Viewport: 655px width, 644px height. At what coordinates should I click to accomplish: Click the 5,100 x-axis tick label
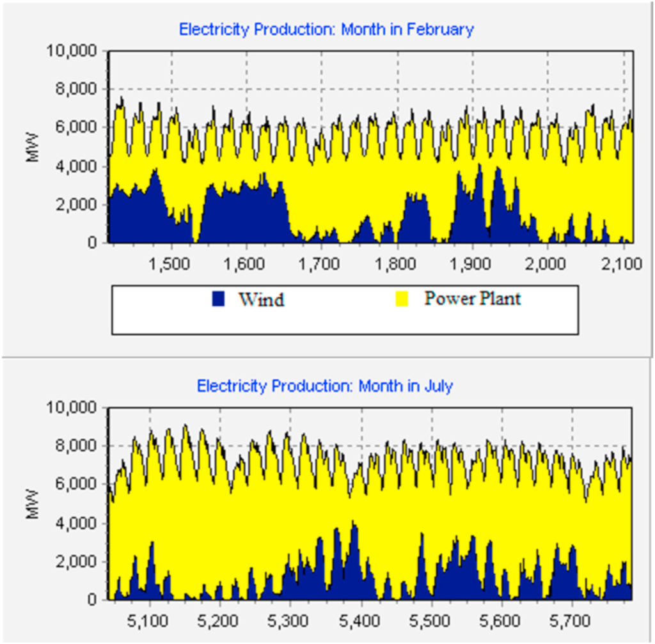(x=150, y=620)
